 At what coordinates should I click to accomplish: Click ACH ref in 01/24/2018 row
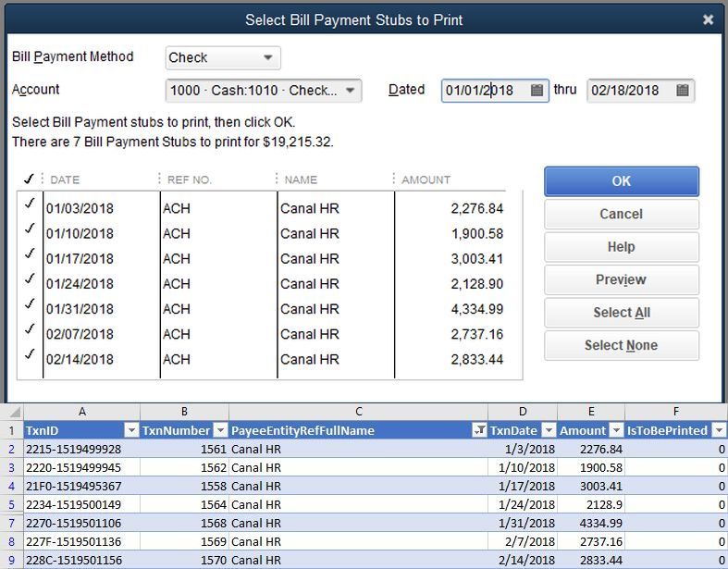coord(177,284)
